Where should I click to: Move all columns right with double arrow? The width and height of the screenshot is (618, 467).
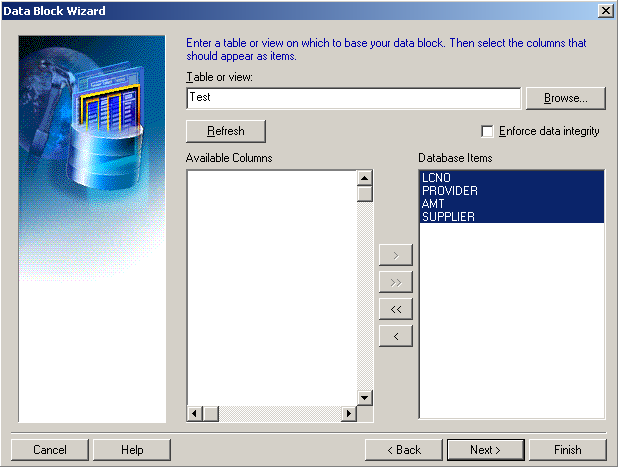[396, 282]
